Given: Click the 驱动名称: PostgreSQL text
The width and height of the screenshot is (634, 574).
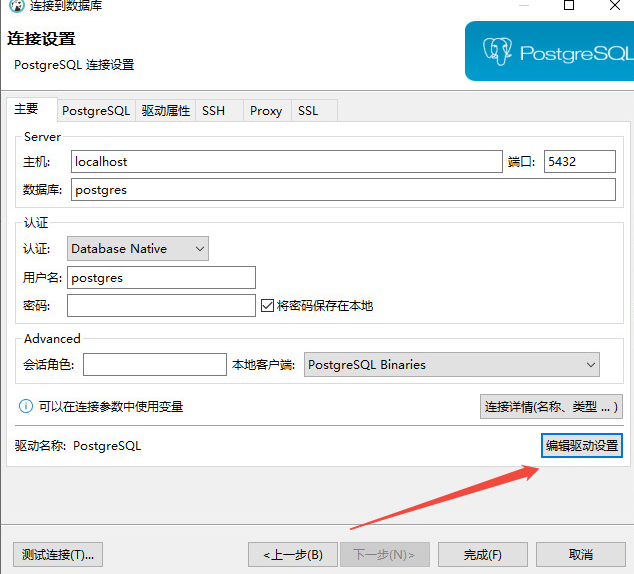Looking at the screenshot, I should click(x=78, y=445).
